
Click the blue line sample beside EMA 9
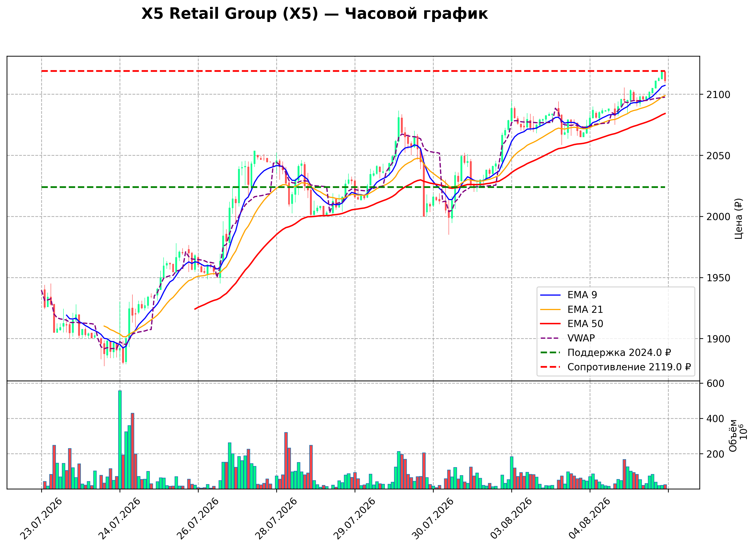[550, 295]
